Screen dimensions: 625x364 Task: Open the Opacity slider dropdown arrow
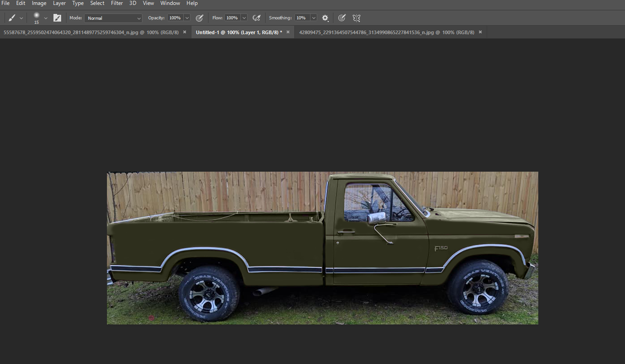coord(187,18)
